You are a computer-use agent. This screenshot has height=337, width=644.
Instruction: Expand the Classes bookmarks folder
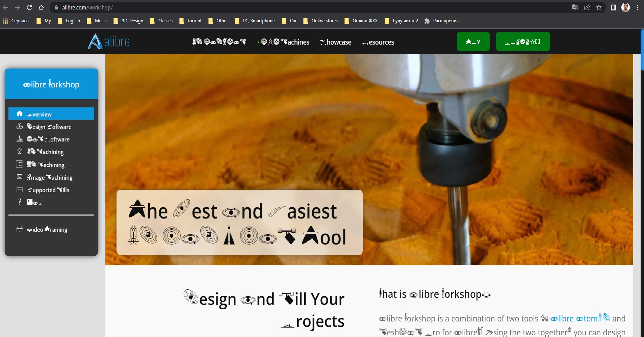tap(161, 21)
